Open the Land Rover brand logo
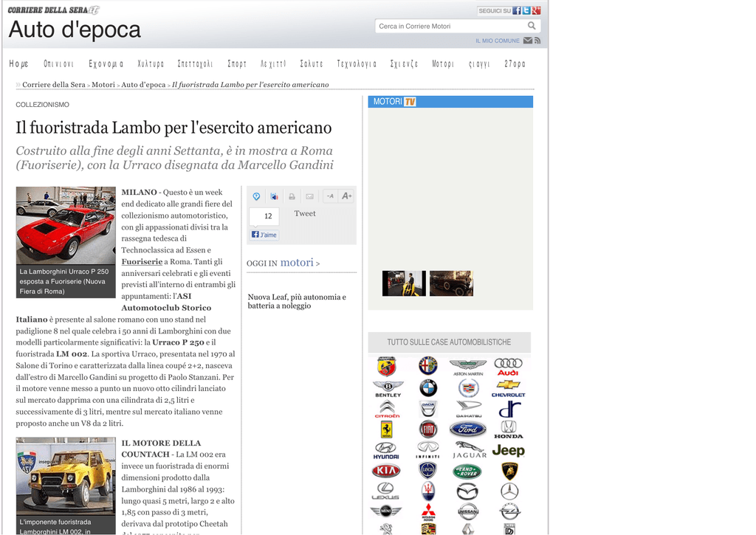This screenshot has height=535, width=756. 467,471
